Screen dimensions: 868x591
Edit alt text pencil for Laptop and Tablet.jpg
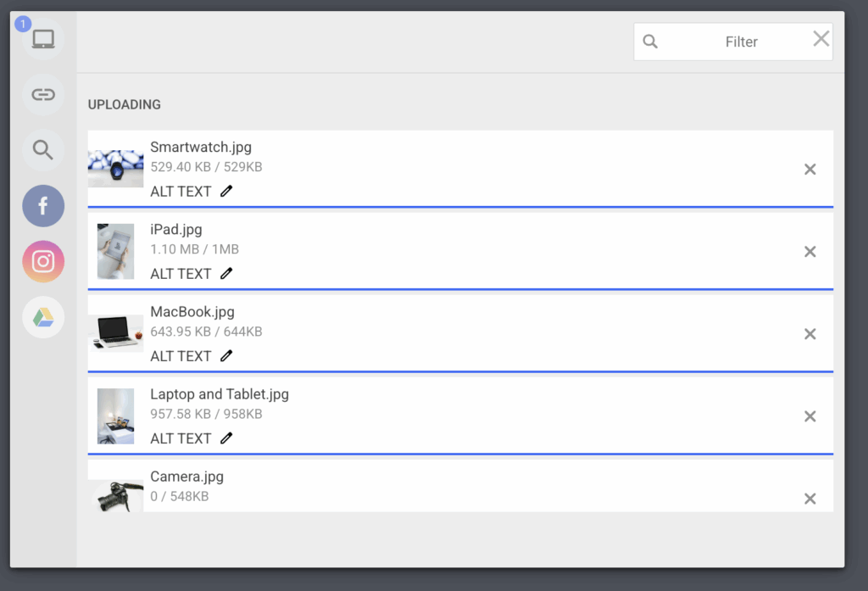[x=225, y=438]
